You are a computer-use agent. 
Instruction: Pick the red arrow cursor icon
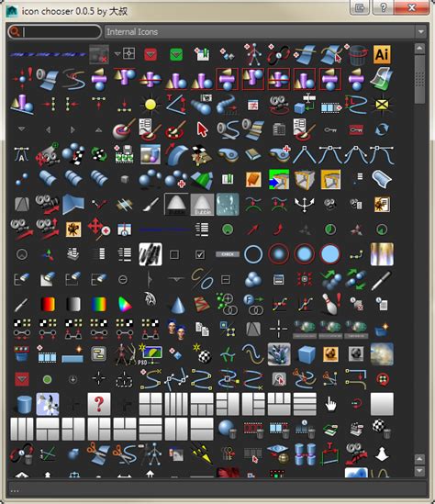202,129
